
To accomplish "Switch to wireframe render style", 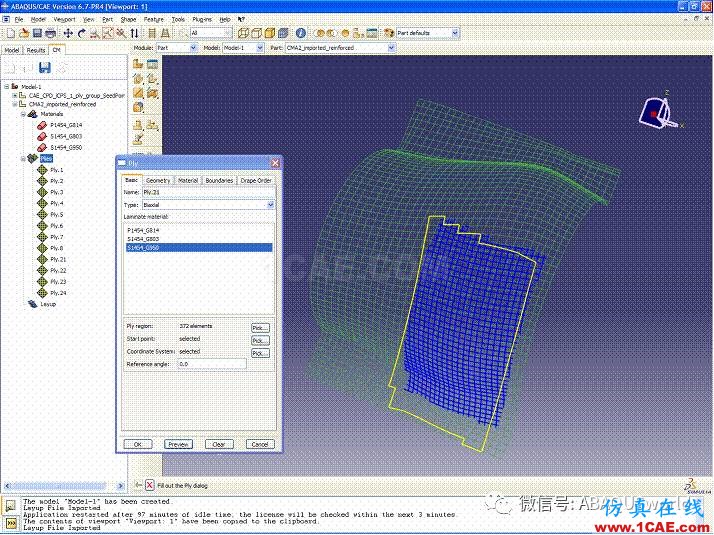I will [x=244, y=33].
